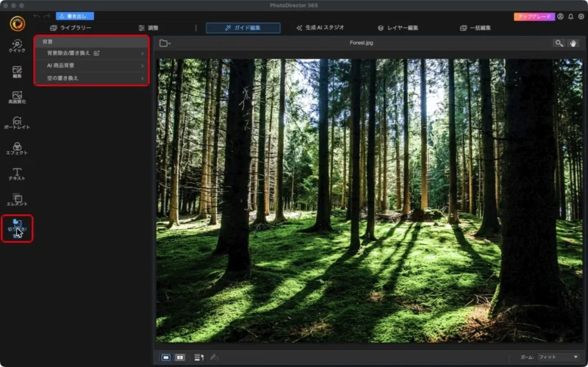
Task: Switch to side-by-side compare view
Action: pos(180,357)
